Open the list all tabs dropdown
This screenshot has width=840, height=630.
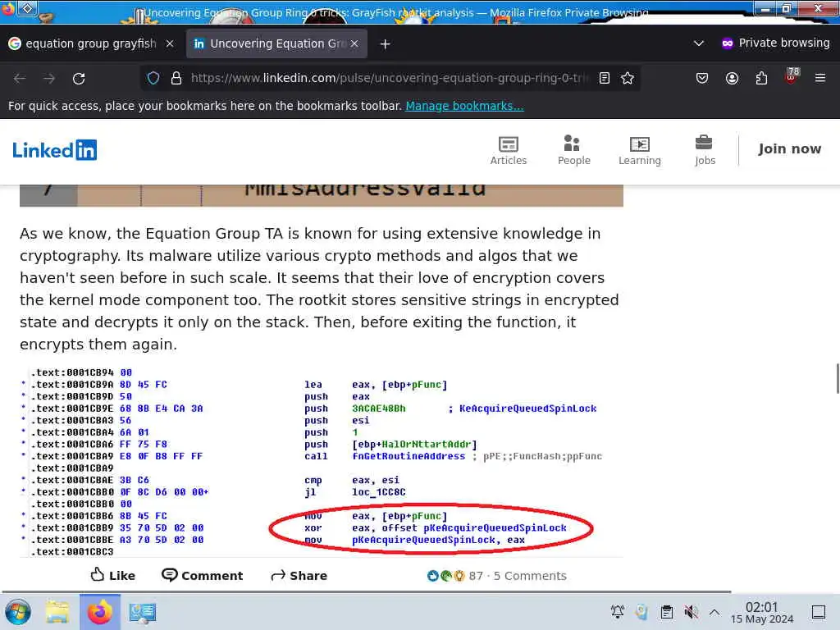(x=698, y=43)
